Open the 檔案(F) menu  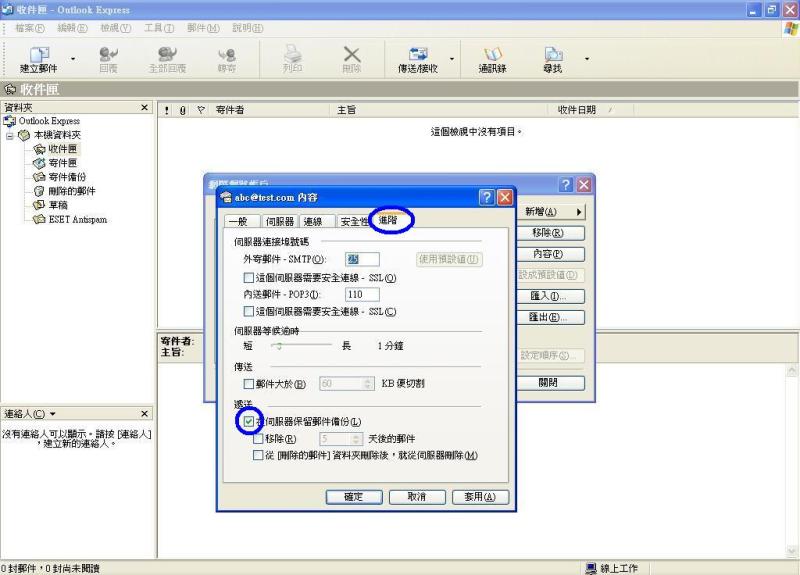coord(30,28)
